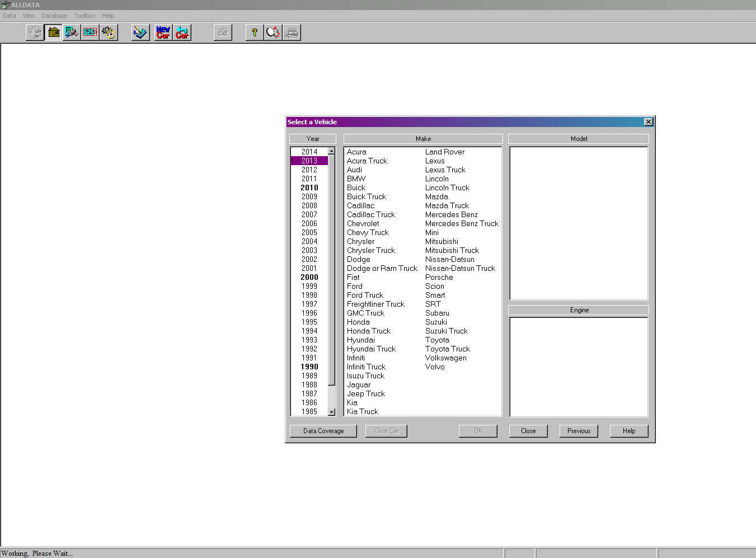The width and height of the screenshot is (756, 558).
Task: Pick Mercedes Benz from the Make list
Action: point(451,214)
